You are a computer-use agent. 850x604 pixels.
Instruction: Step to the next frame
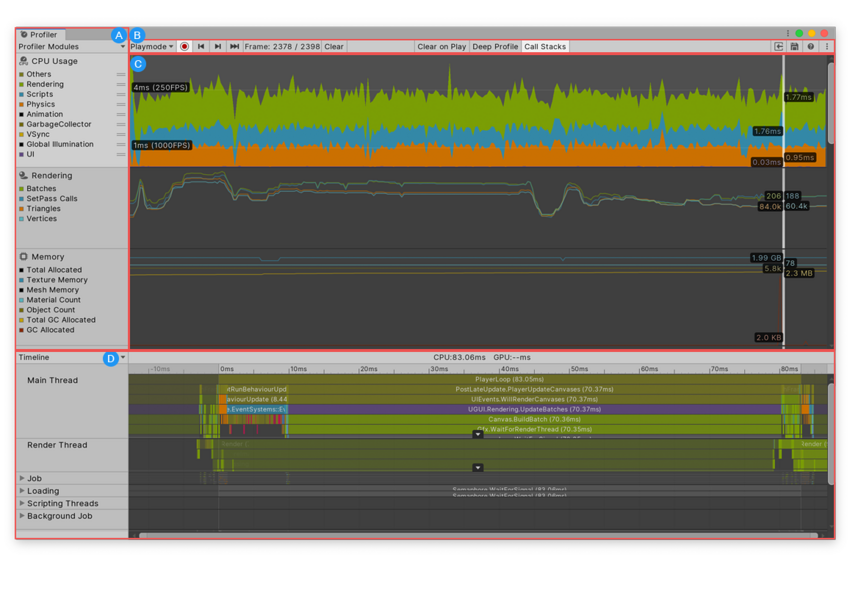coord(217,46)
